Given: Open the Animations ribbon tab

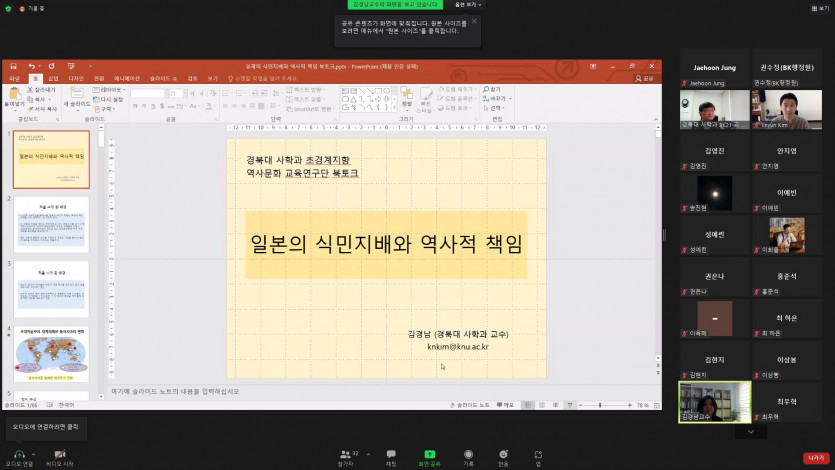Looking at the screenshot, I should click(127, 78).
